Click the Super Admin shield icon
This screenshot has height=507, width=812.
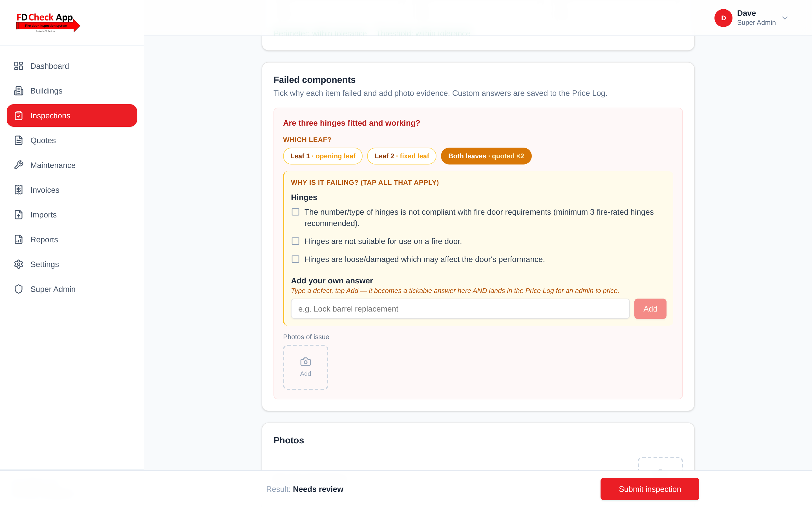pos(18,289)
